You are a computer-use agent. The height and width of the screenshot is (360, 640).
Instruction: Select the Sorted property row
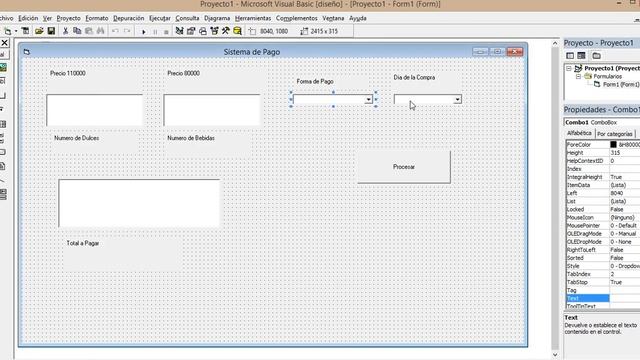coord(603,258)
